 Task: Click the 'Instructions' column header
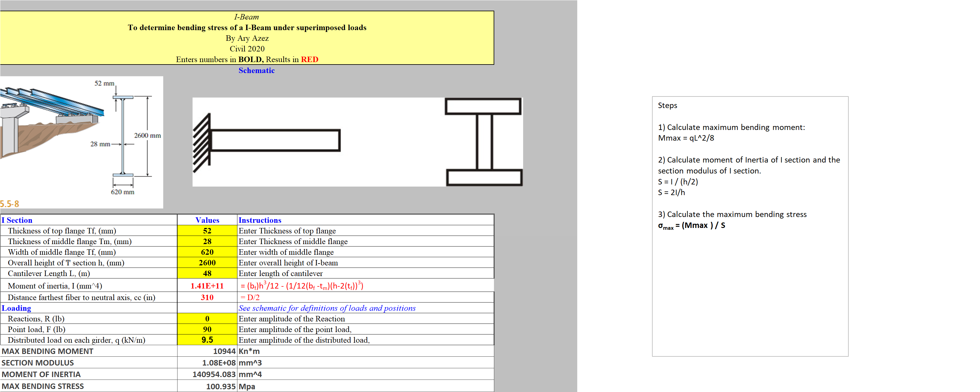(x=366, y=220)
